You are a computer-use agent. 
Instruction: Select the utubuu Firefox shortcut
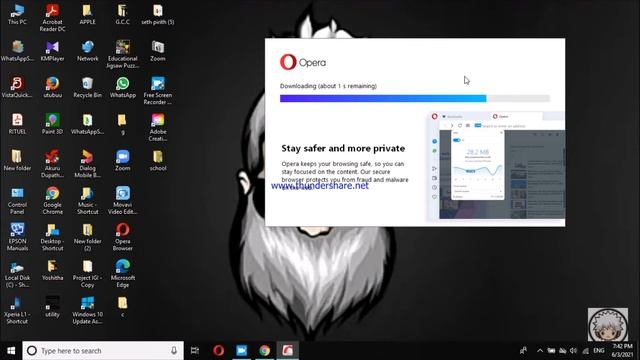tap(52, 88)
